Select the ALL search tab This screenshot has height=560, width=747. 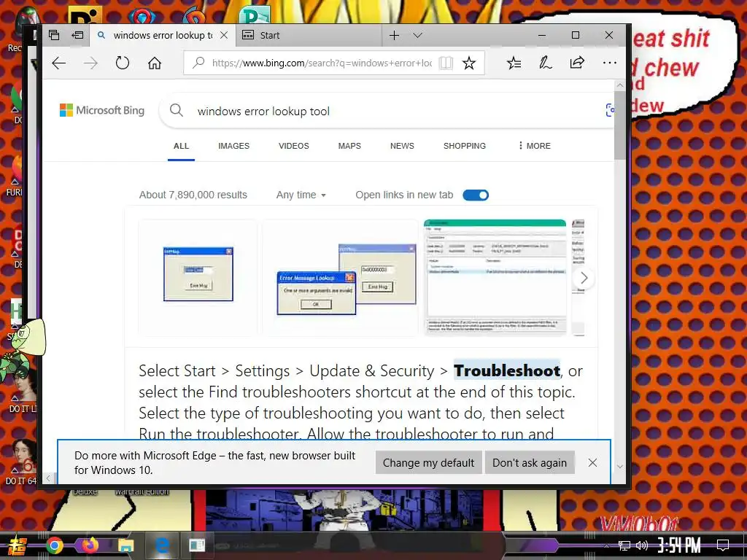click(x=181, y=146)
